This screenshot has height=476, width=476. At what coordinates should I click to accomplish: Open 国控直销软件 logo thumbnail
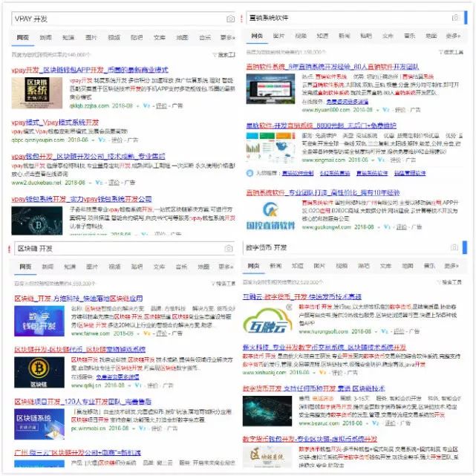tap(270, 215)
